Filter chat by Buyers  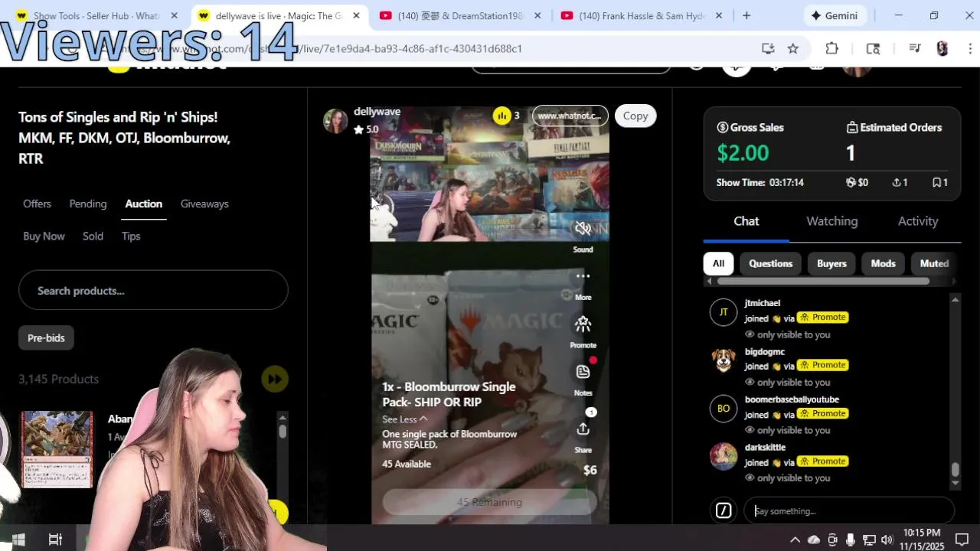[x=831, y=263]
